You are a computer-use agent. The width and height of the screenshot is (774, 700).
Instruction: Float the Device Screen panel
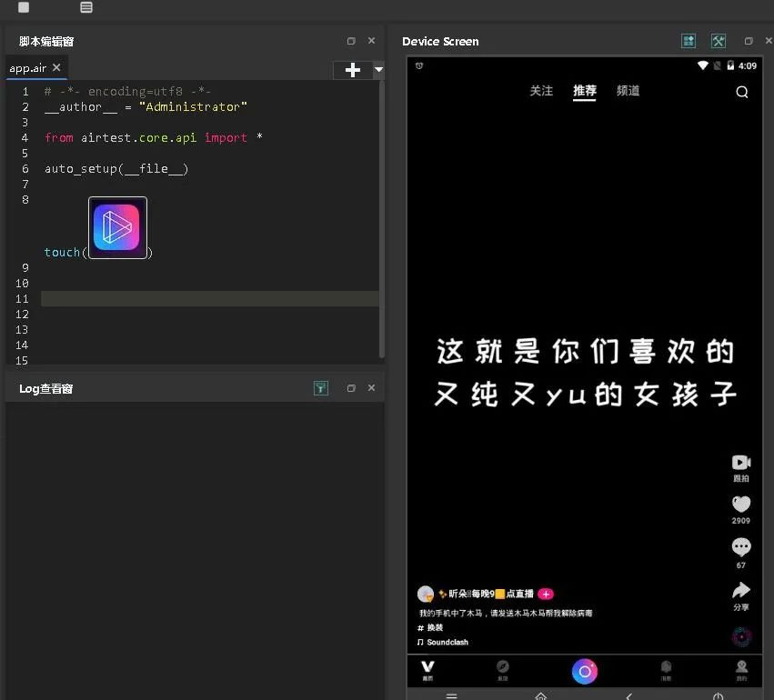[749, 41]
